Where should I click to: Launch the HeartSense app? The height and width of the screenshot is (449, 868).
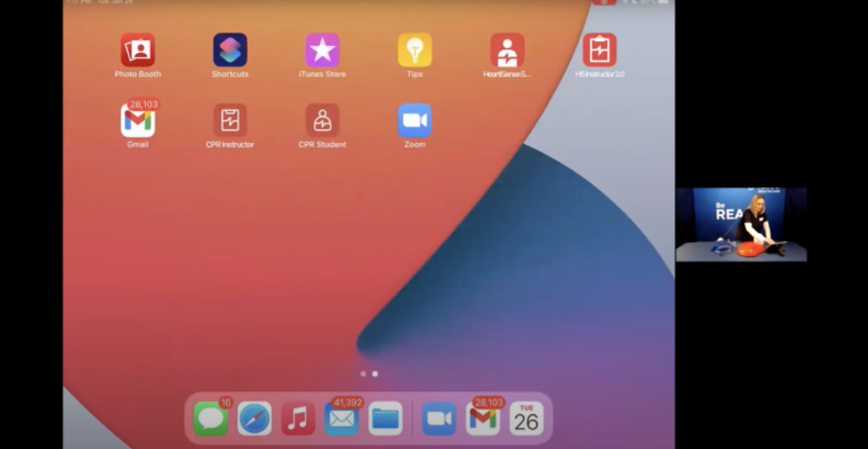(507, 50)
